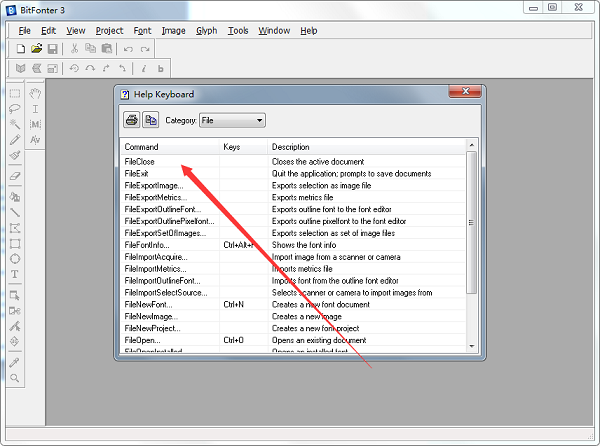
Task: Click the Keys column header
Action: tap(244, 147)
